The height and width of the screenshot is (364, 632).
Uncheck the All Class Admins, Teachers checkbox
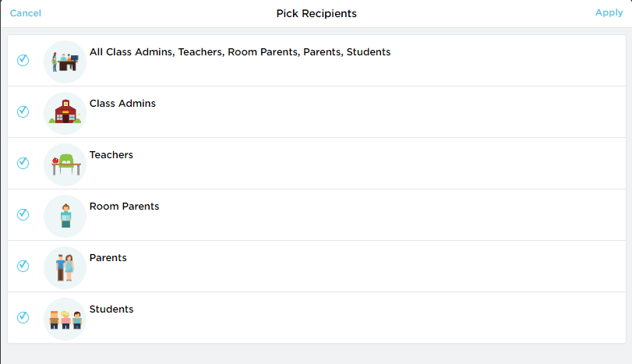(x=23, y=60)
